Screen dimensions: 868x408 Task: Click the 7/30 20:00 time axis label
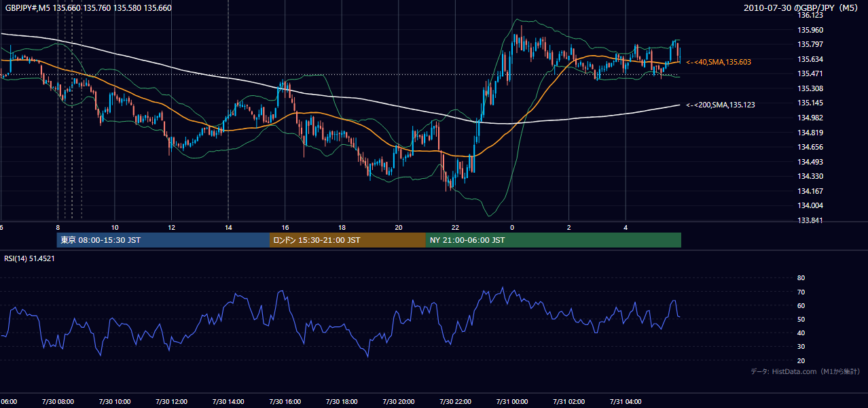point(399,402)
